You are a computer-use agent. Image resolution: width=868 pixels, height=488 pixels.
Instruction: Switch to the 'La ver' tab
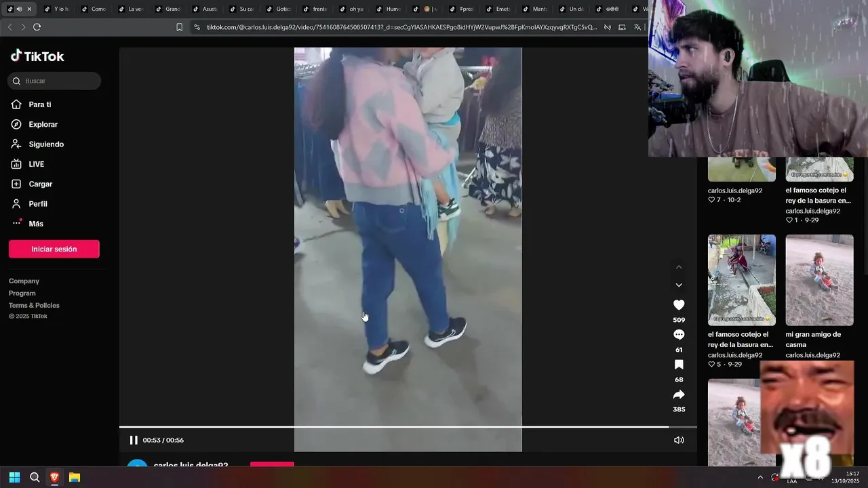[130, 9]
